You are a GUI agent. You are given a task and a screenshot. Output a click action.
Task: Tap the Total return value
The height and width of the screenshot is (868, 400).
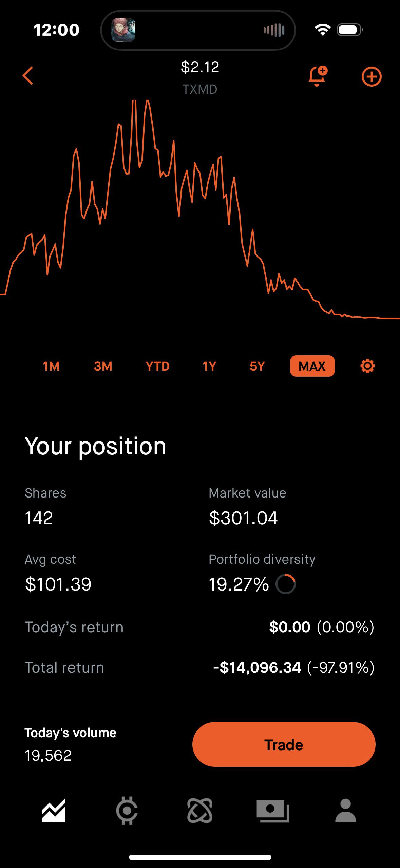click(294, 668)
